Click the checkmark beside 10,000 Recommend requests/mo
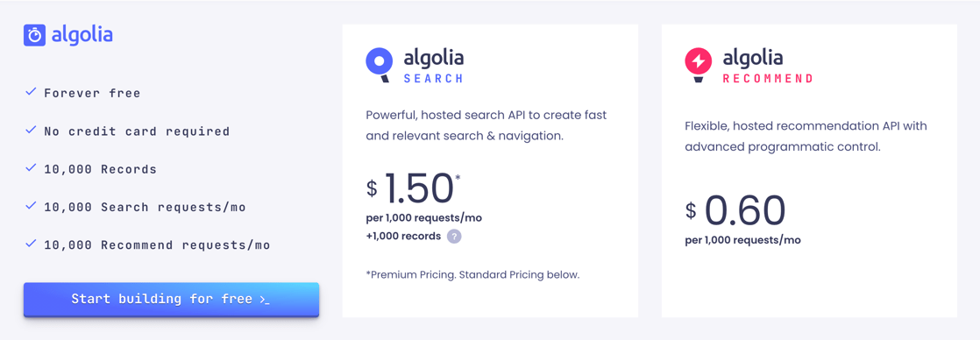Screen dimensions: 980x340 coord(30,244)
